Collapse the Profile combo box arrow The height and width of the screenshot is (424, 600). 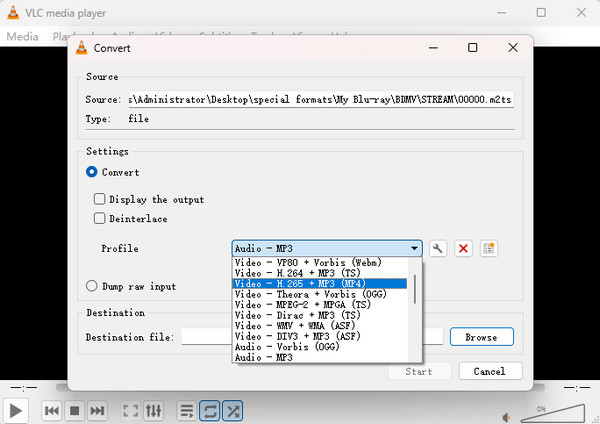point(414,249)
